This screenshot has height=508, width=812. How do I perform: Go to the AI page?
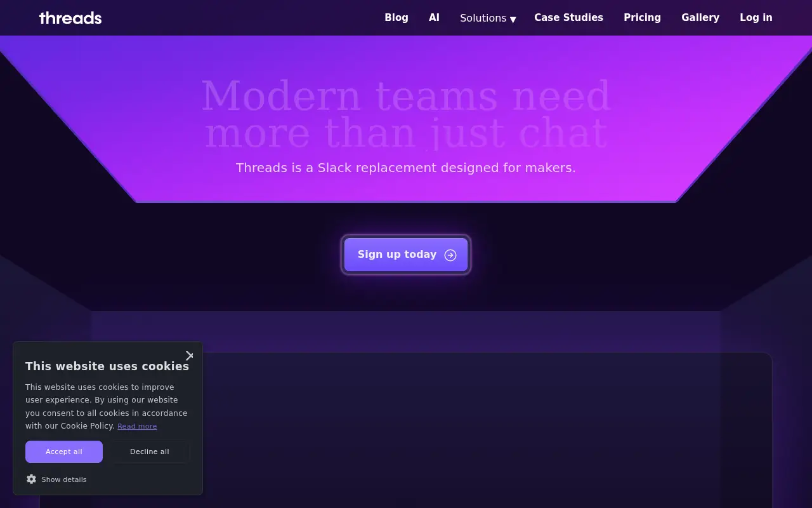click(434, 18)
